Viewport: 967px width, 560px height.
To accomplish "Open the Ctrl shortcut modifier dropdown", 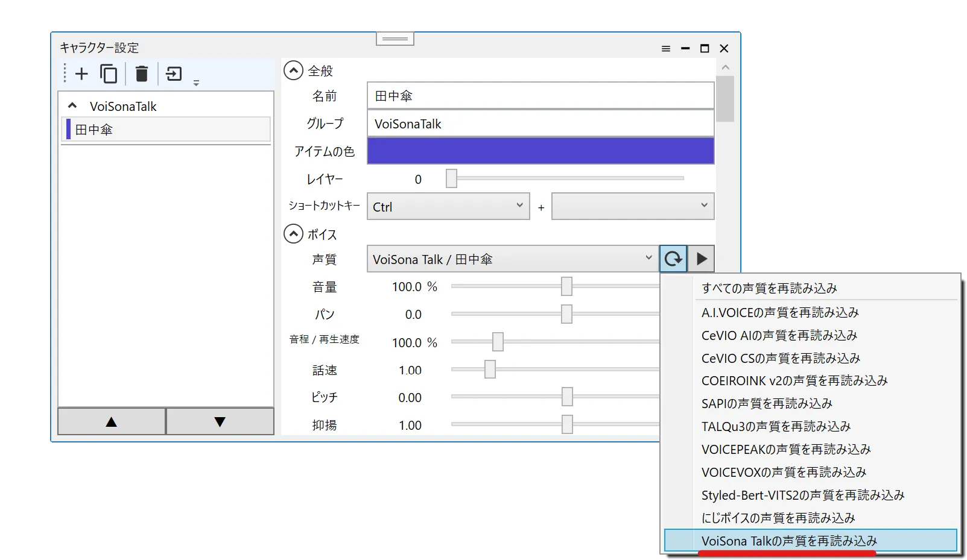I will tap(448, 206).
